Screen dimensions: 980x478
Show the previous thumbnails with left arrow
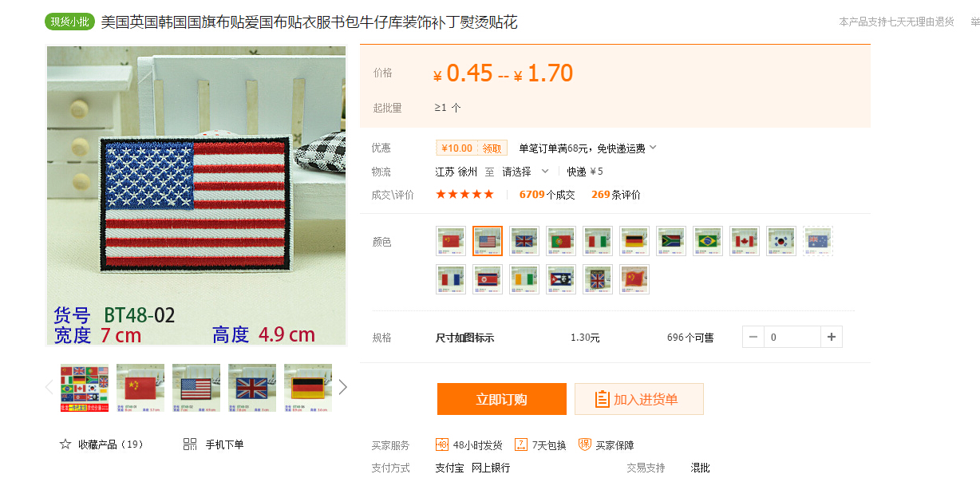49,387
